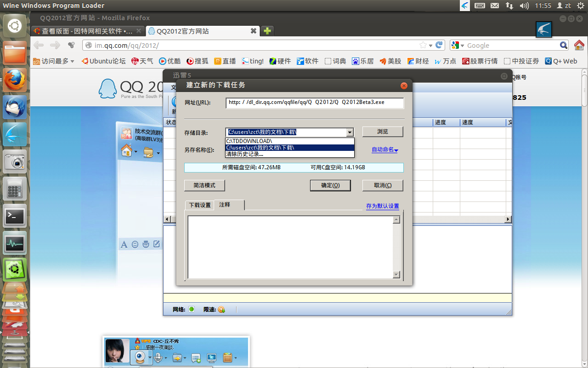The height and width of the screenshot is (368, 588).
Task: Open Ubuntu论坛 bookmark
Action: click(103, 61)
